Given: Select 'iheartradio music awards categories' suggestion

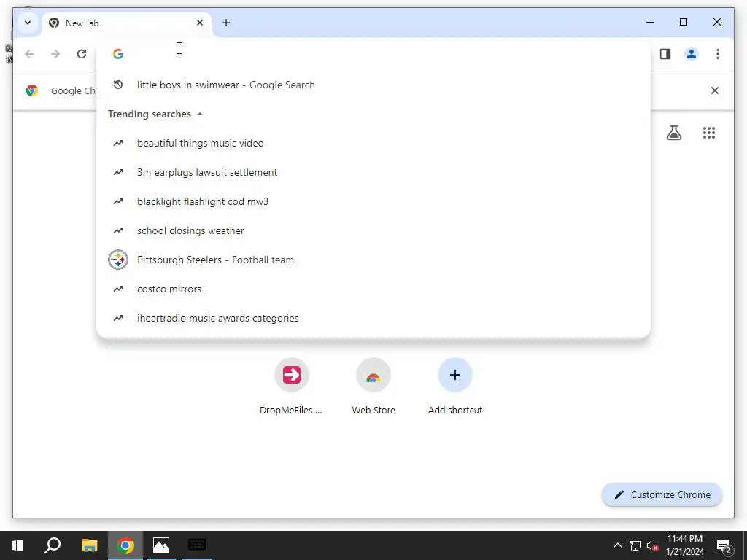Looking at the screenshot, I should (x=373, y=318).
